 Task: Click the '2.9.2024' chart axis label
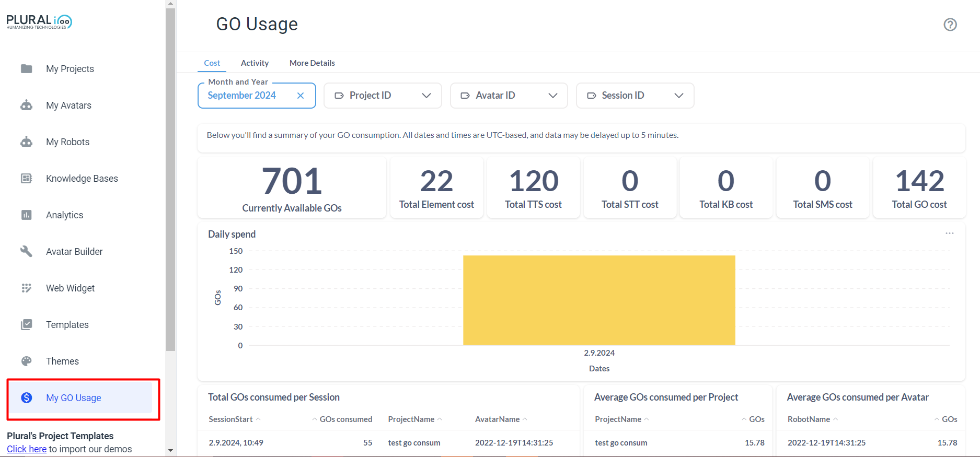click(x=599, y=353)
